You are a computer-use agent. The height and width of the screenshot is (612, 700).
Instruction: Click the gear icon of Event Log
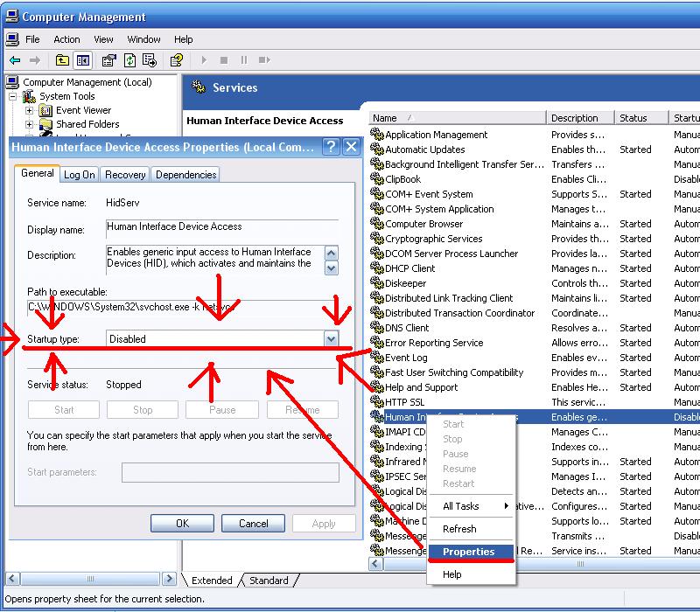(x=377, y=357)
